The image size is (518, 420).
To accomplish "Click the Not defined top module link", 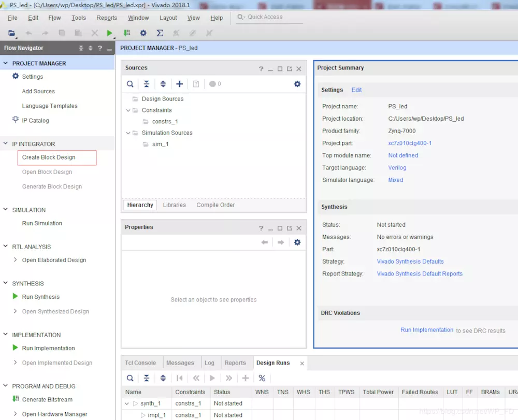I will click(403, 155).
